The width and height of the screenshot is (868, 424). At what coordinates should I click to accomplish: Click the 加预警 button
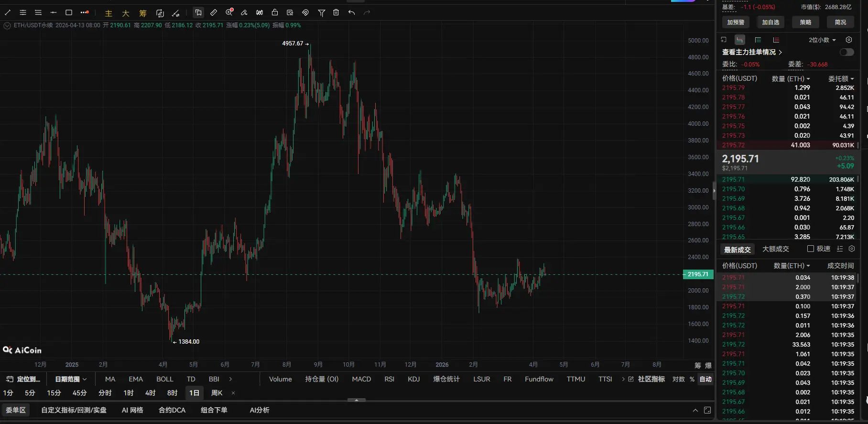click(x=736, y=22)
